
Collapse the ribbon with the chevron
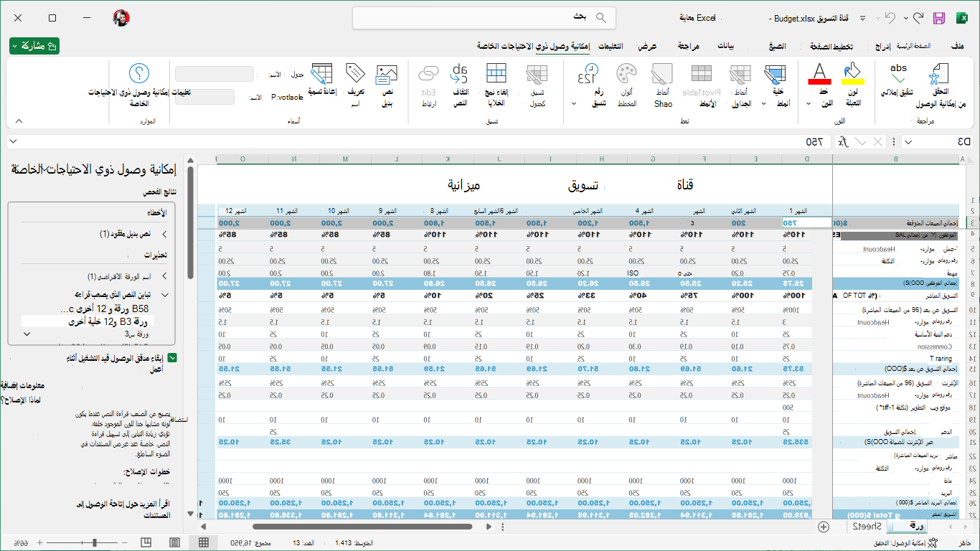point(19,121)
